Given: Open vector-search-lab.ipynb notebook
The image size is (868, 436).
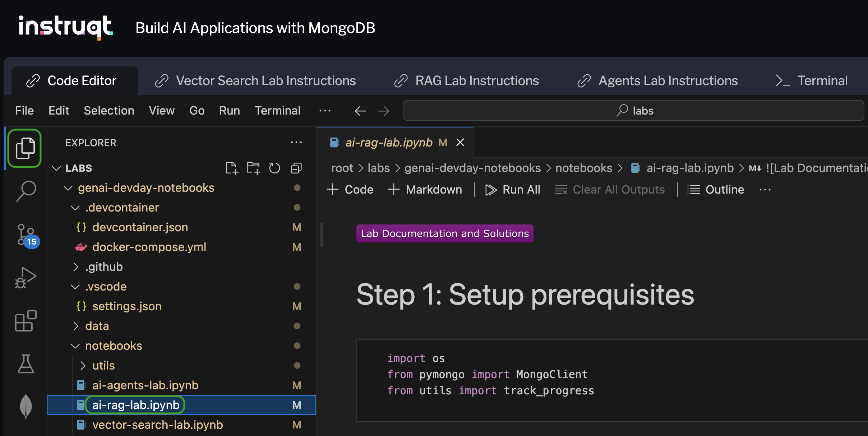Looking at the screenshot, I should pyautogui.click(x=182, y=425).
